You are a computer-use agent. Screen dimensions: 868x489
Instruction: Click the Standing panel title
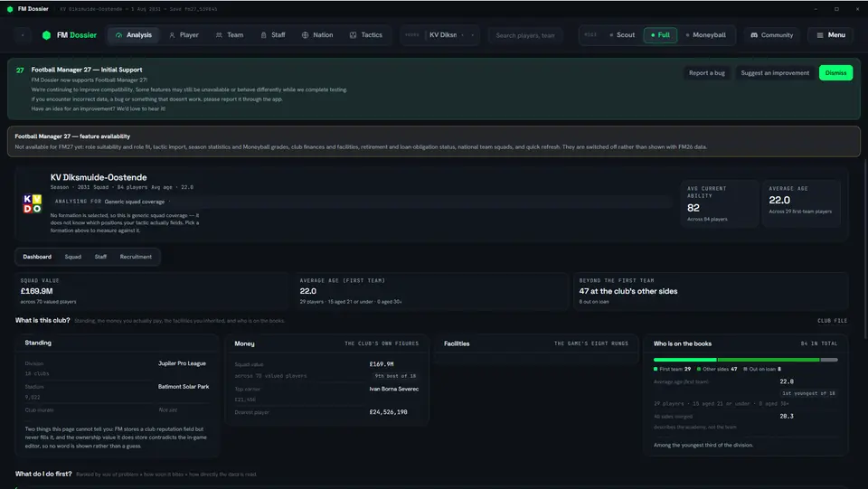coord(38,343)
